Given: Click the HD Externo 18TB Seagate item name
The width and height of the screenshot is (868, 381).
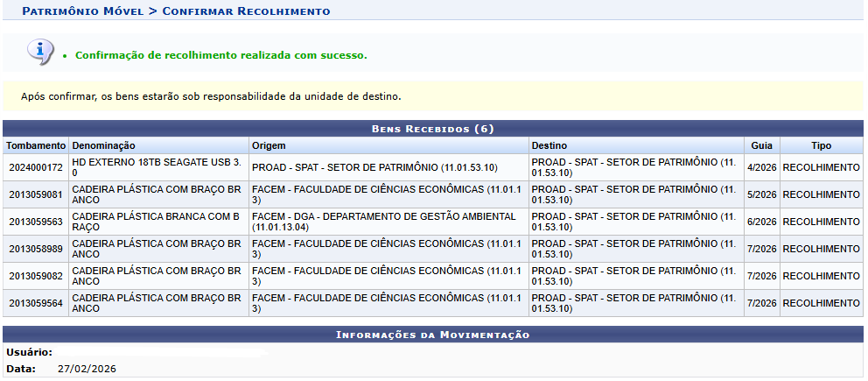Looking at the screenshot, I should (157, 167).
